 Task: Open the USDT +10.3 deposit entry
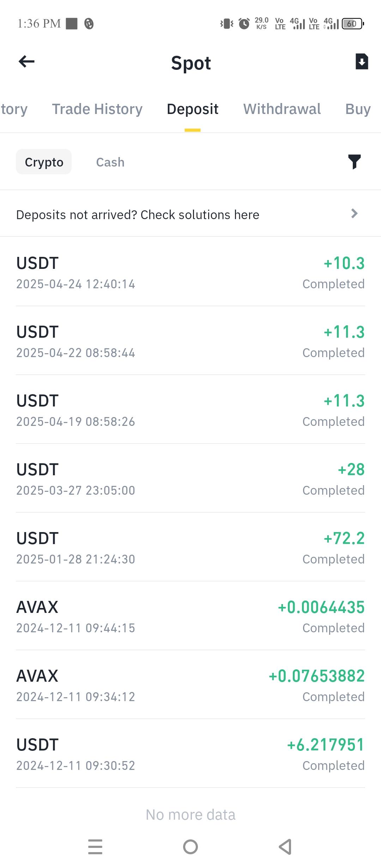[x=190, y=273]
